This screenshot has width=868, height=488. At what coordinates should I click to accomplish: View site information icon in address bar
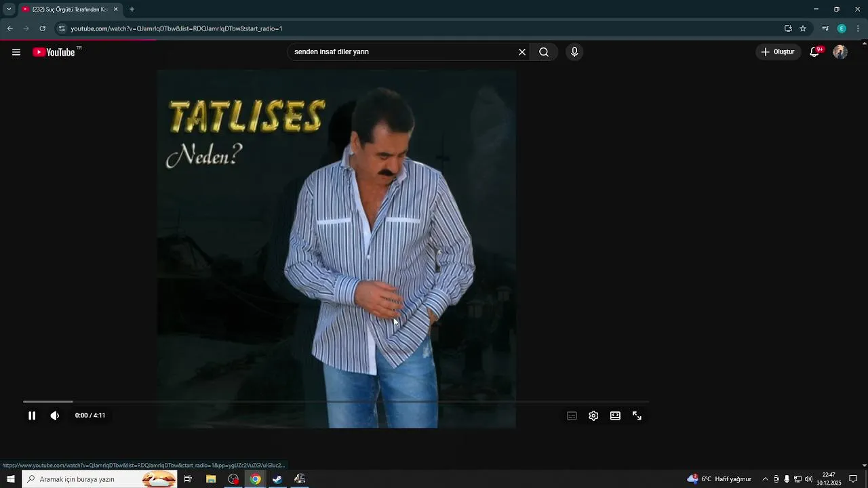(x=62, y=28)
